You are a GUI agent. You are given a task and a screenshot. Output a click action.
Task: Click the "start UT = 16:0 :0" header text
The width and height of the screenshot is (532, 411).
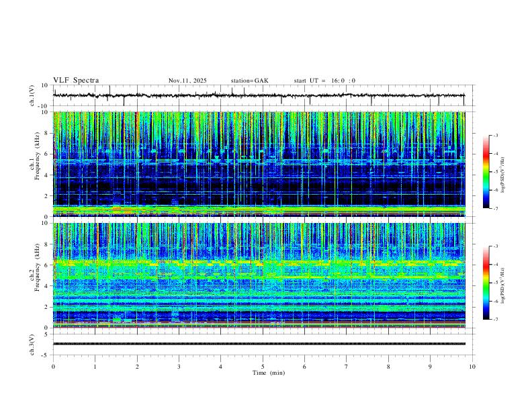324,81
